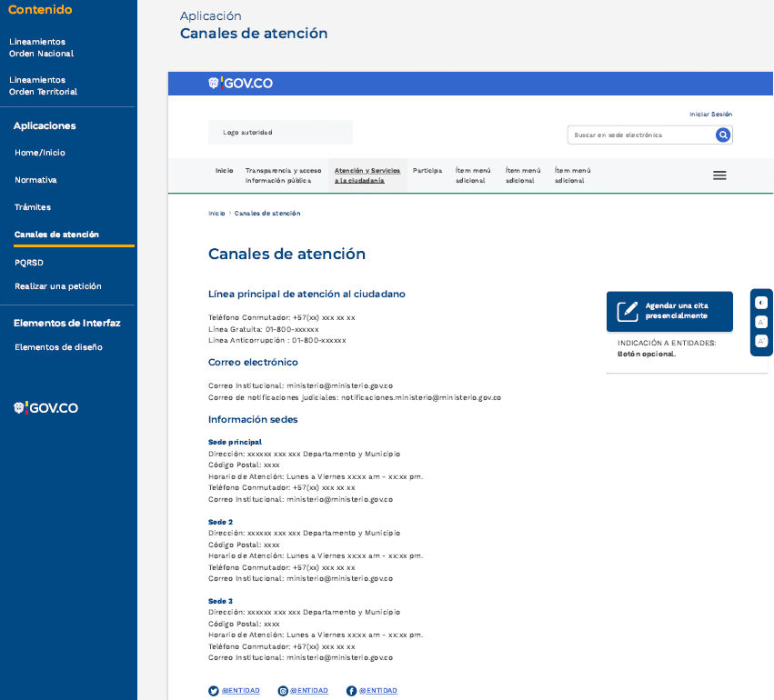Image resolution: width=774 pixels, height=700 pixels.
Task: Click the Inicio breadcrumb link
Action: tap(216, 214)
